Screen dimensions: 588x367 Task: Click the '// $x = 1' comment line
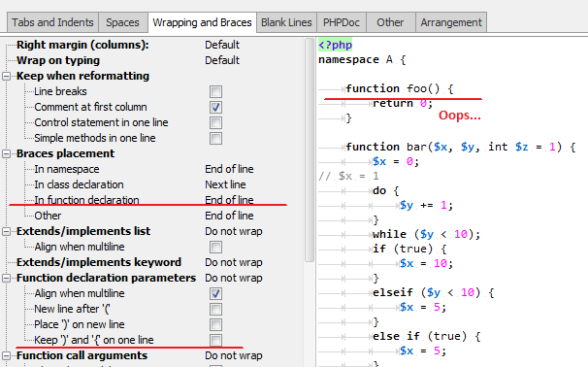348,176
